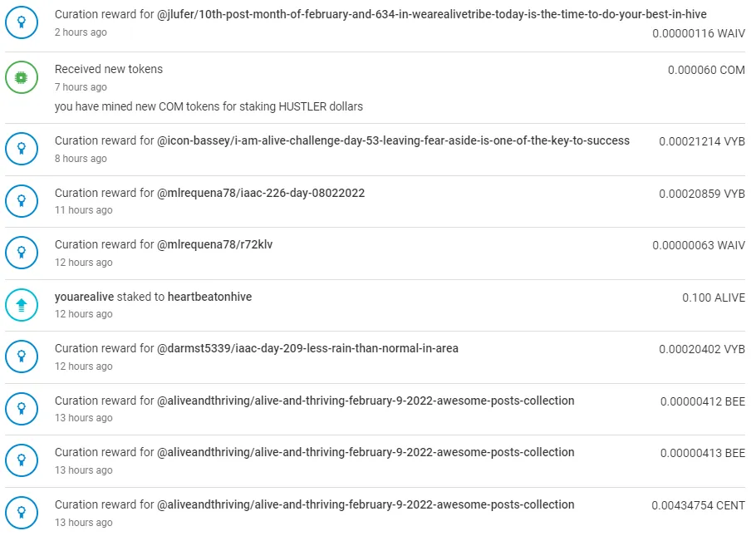Click the curation icon beside the iaac-226-day reward
The image size is (756, 536).
22,200
